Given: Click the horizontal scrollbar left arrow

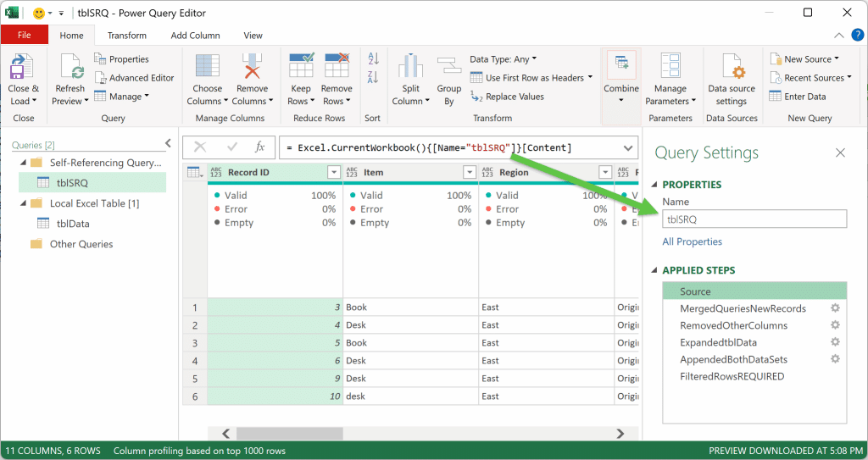Looking at the screenshot, I should pos(225,434).
